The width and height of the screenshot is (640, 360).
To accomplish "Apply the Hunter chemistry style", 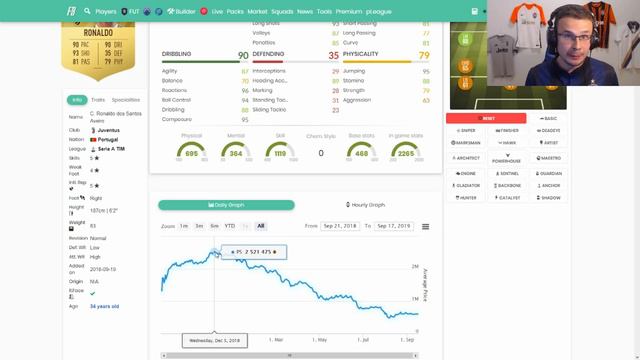I will (466, 198).
